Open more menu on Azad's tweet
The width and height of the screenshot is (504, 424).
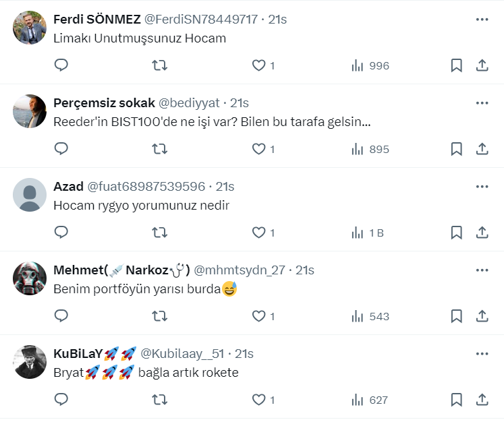coord(482,187)
